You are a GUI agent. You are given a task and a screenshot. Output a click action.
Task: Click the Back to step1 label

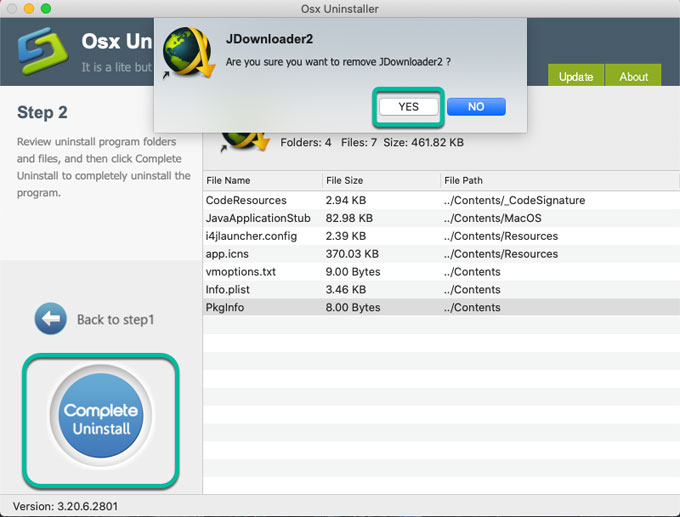click(115, 320)
